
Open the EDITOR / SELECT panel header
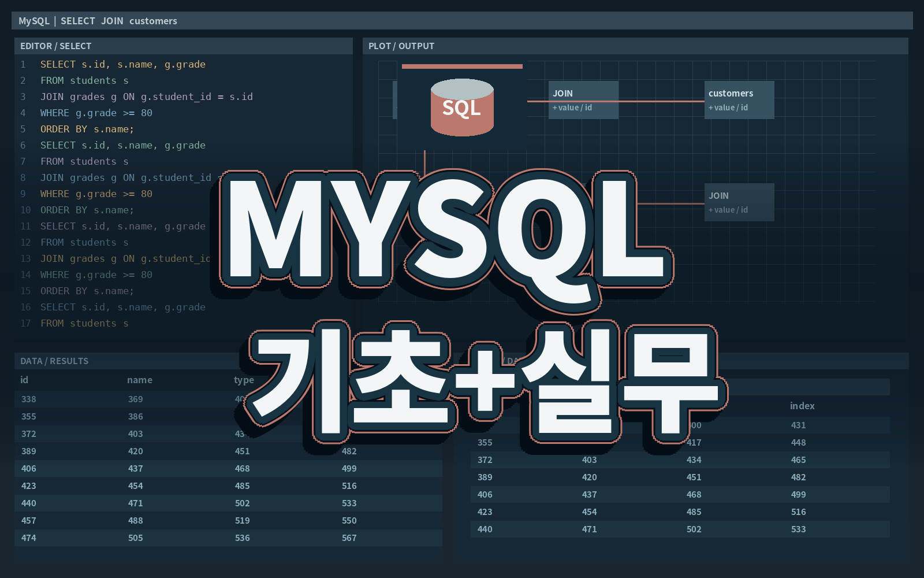[x=184, y=46]
